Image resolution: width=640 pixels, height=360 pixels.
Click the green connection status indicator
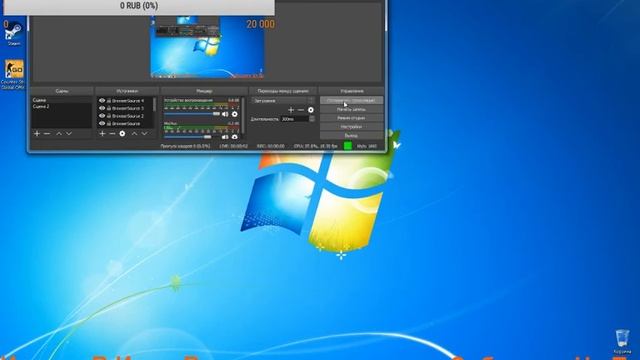click(x=348, y=146)
